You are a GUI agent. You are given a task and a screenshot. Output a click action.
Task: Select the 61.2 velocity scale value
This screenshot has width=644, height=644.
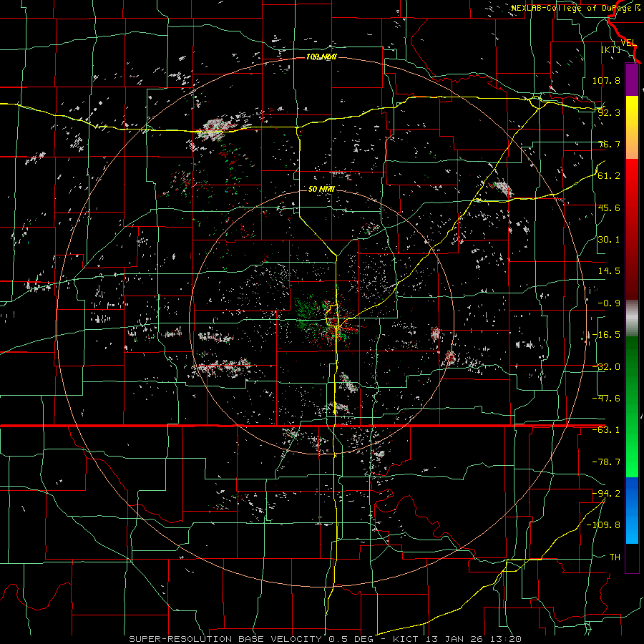point(609,176)
